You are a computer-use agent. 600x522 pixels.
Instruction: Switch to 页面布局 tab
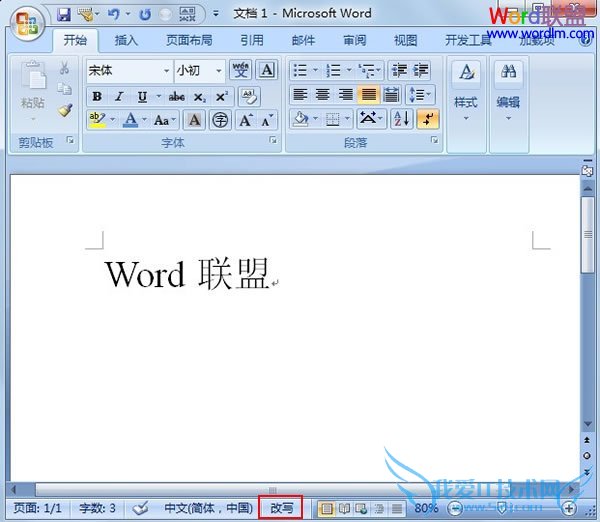(189, 40)
